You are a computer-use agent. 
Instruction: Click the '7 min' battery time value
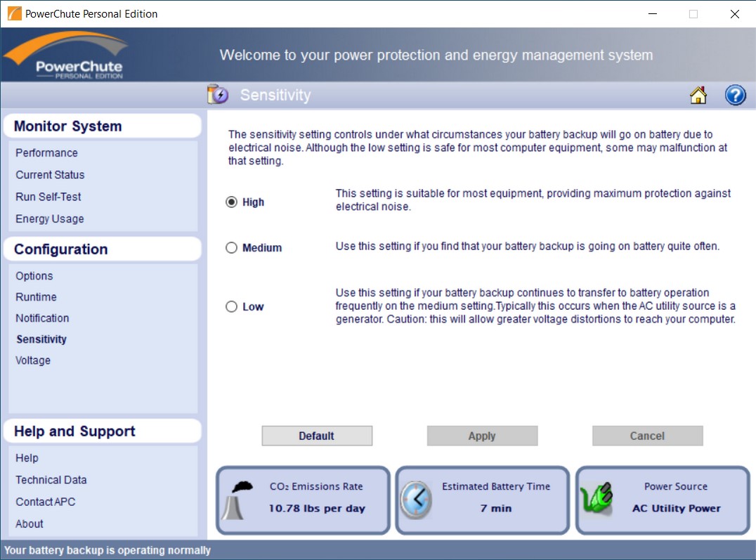coord(496,509)
